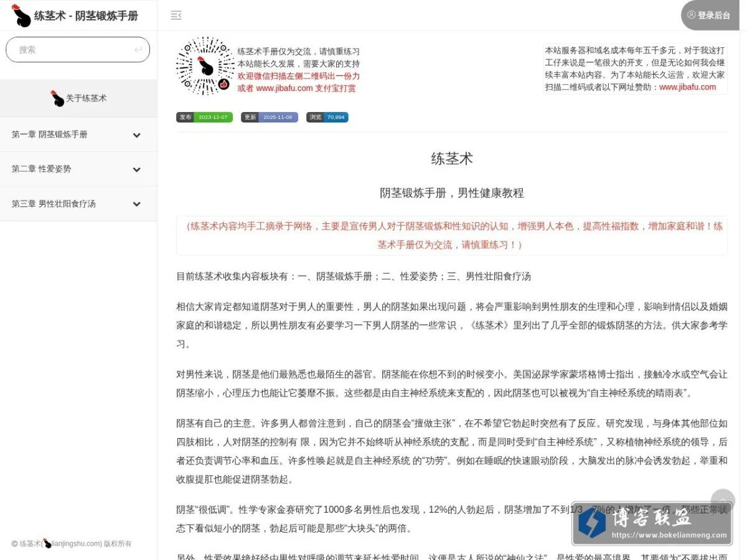This screenshot has width=747, height=560.
Task: Click the user icon in 登录后台 button
Action: [691, 15]
